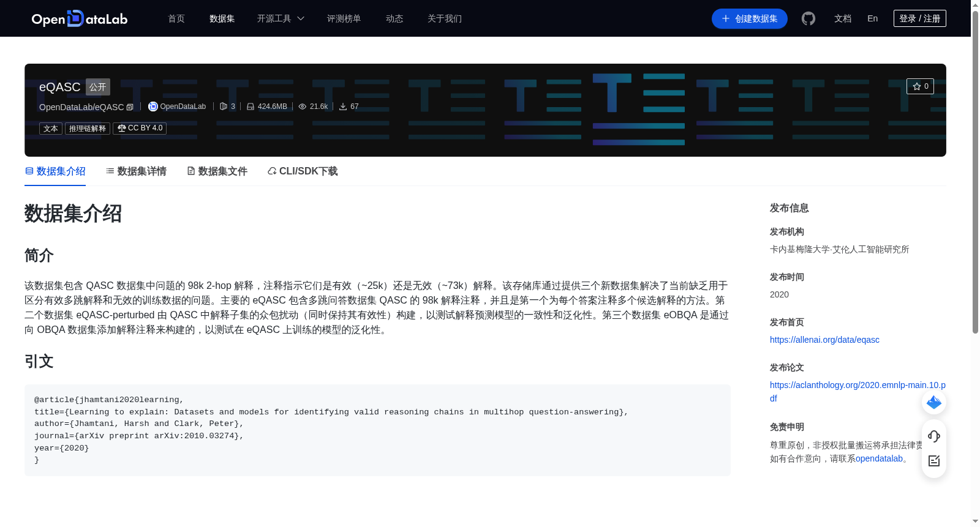Click the 推理链解释 tag
This screenshot has width=980, height=527.
click(x=88, y=129)
